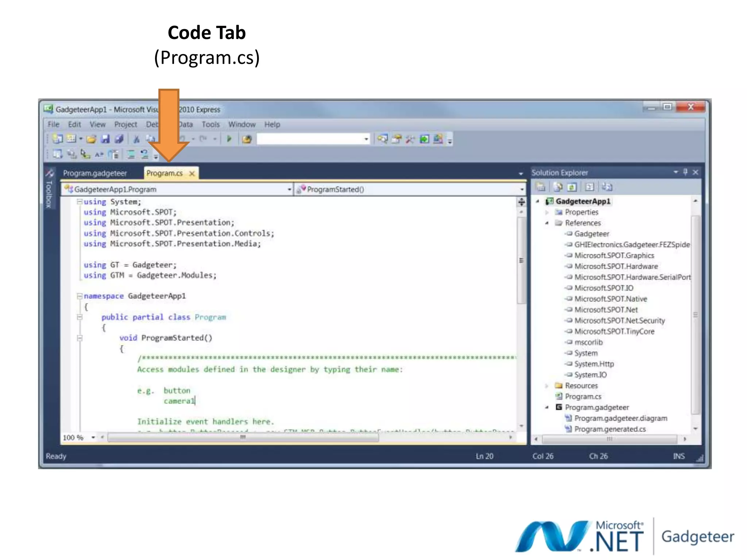Expand the Resources folder node

[547, 385]
